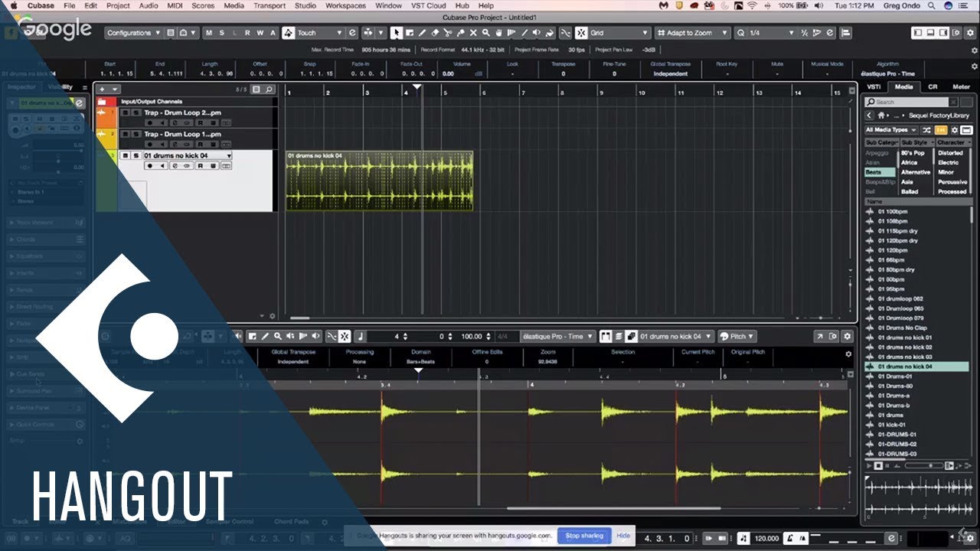Open the add track dropdown arrow
The width and height of the screenshot is (980, 551).
[x=115, y=90]
